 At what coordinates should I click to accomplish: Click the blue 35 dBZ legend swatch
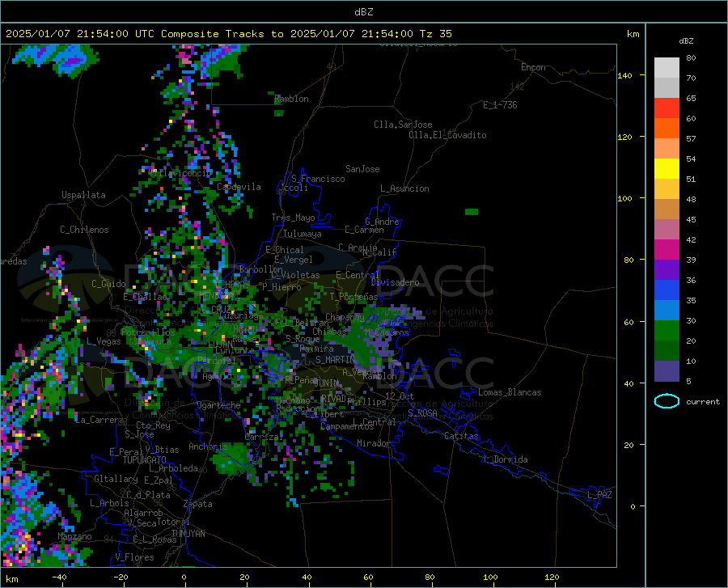[667, 290]
